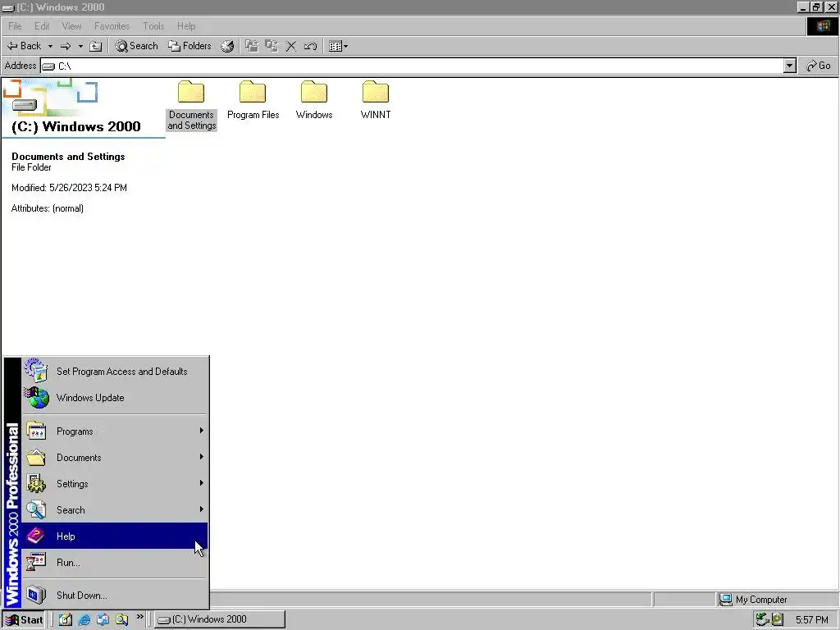Screen dimensions: 840x630
Task: Launch Windows Update from the Start menu
Action: [115, 398]
